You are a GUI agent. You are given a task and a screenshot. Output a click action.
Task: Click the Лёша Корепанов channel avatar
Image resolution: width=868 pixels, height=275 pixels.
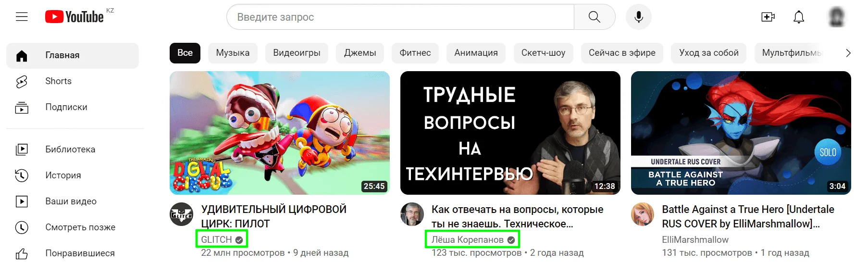(412, 214)
